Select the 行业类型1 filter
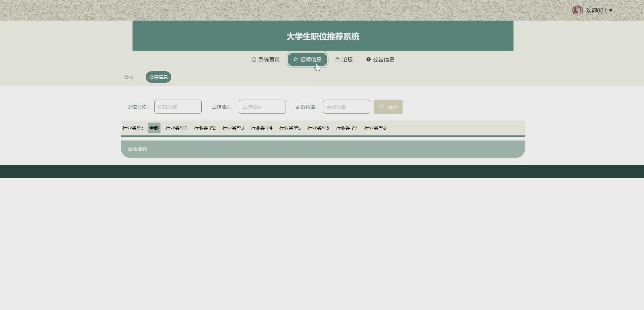 click(176, 128)
